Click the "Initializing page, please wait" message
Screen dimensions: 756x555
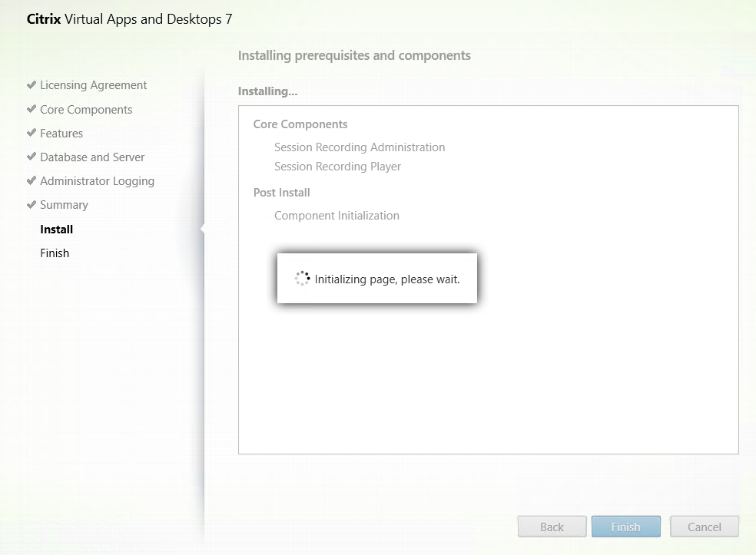click(387, 279)
